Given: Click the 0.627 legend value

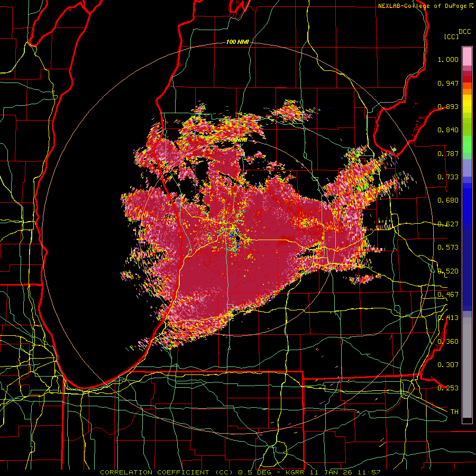Looking at the screenshot, I should (448, 224).
